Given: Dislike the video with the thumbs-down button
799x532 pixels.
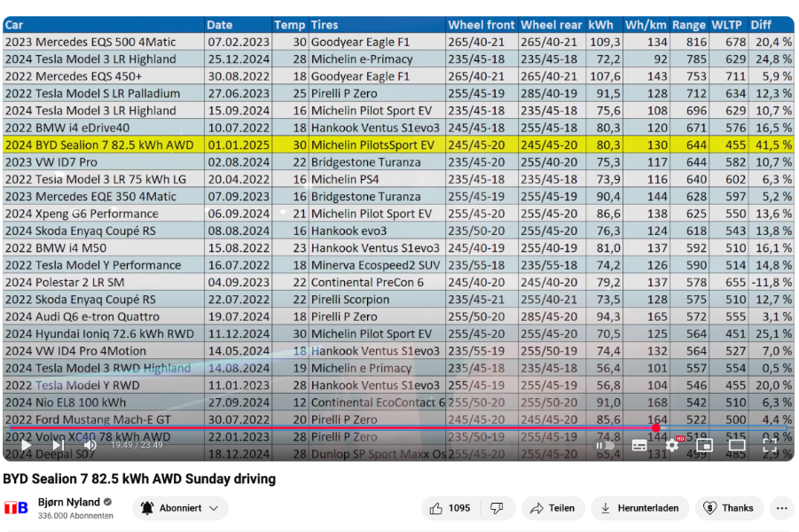Looking at the screenshot, I should tap(497, 508).
